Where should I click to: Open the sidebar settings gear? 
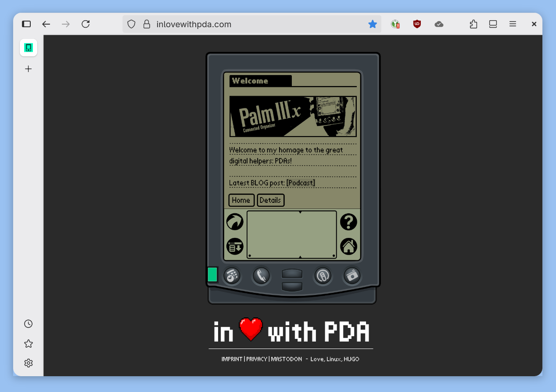29,363
